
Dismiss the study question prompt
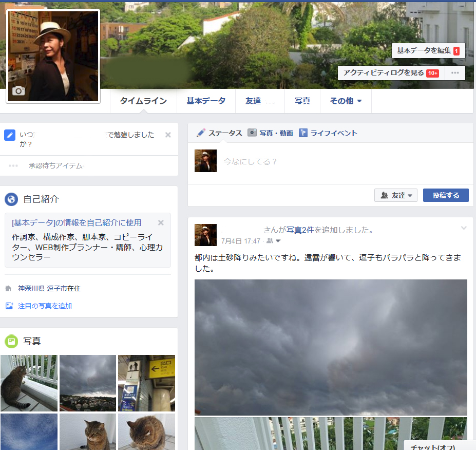pyautogui.click(x=168, y=135)
